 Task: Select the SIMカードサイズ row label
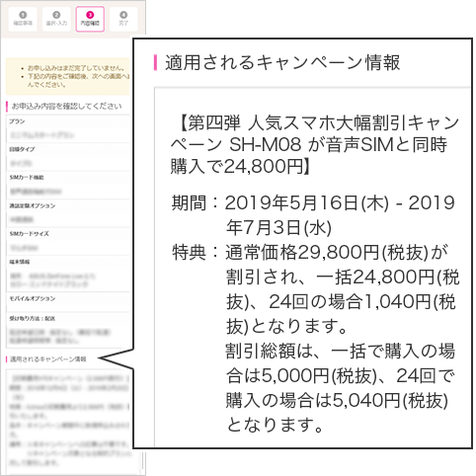pos(29,234)
